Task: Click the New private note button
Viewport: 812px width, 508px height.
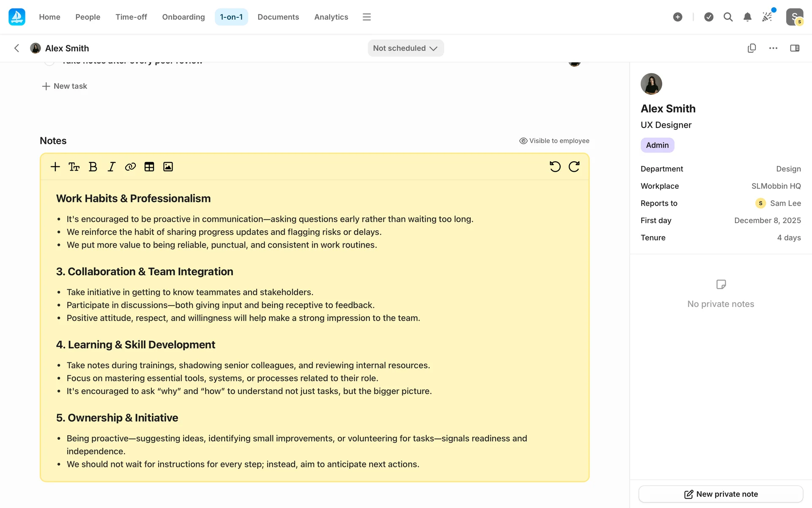Action: click(x=721, y=494)
